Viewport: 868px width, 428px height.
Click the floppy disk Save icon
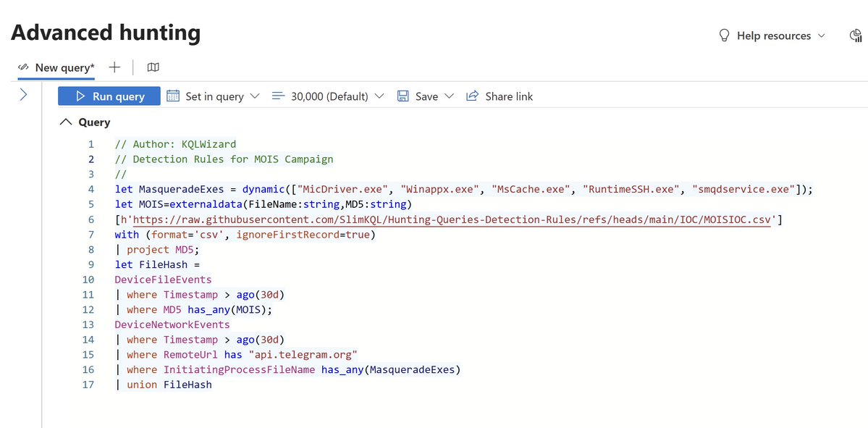403,96
